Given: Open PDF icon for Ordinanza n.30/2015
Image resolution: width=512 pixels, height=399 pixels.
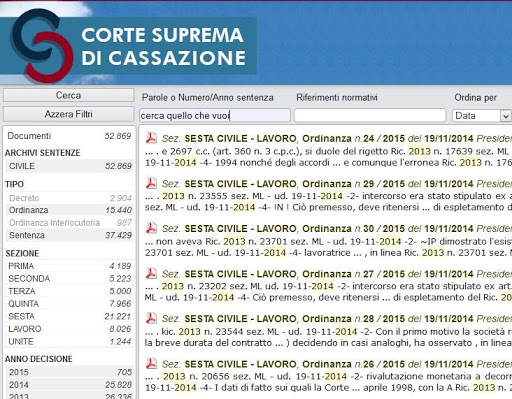Looking at the screenshot, I should (x=151, y=228).
